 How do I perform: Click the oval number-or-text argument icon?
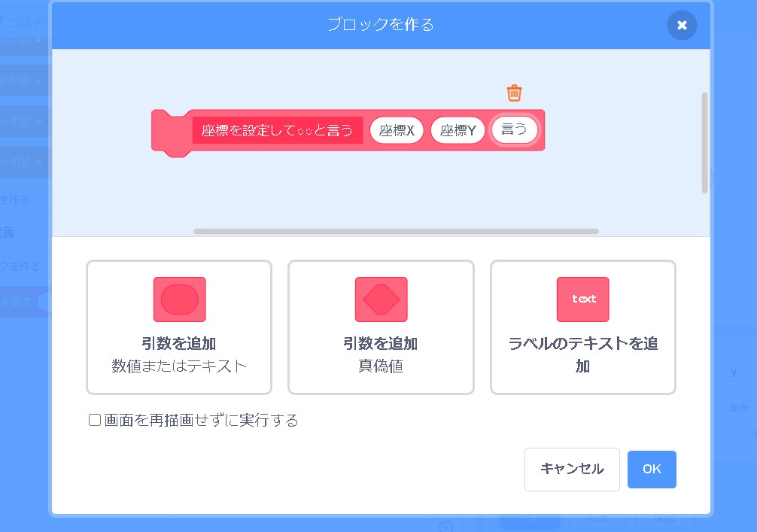point(179,299)
